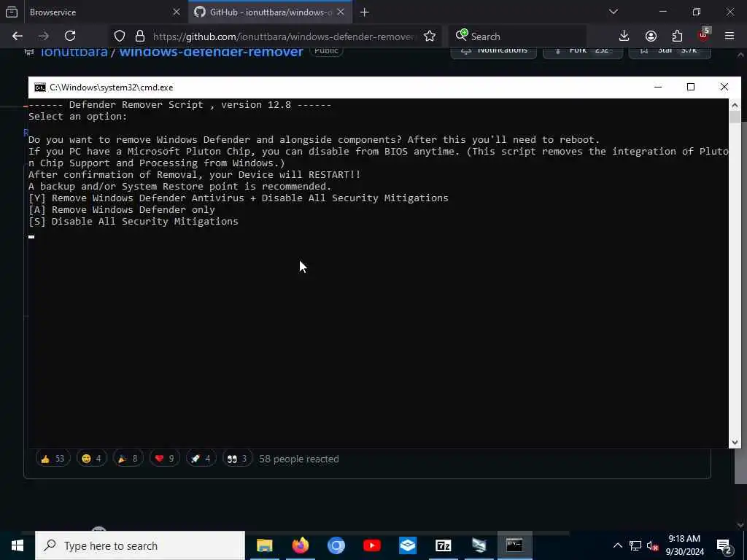Open the windows-defender-remover repository link
Screen dimensions: 747x560
pyautogui.click(x=211, y=52)
